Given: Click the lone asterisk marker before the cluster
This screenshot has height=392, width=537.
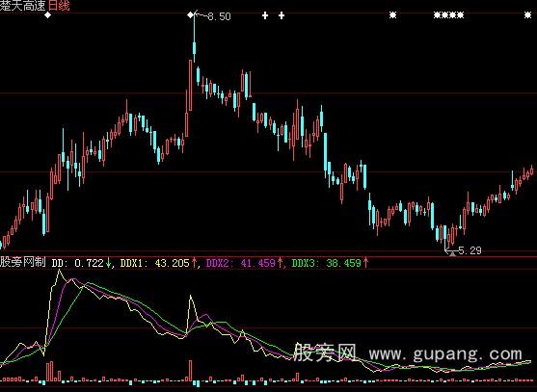Looking at the screenshot, I should click(x=392, y=15).
